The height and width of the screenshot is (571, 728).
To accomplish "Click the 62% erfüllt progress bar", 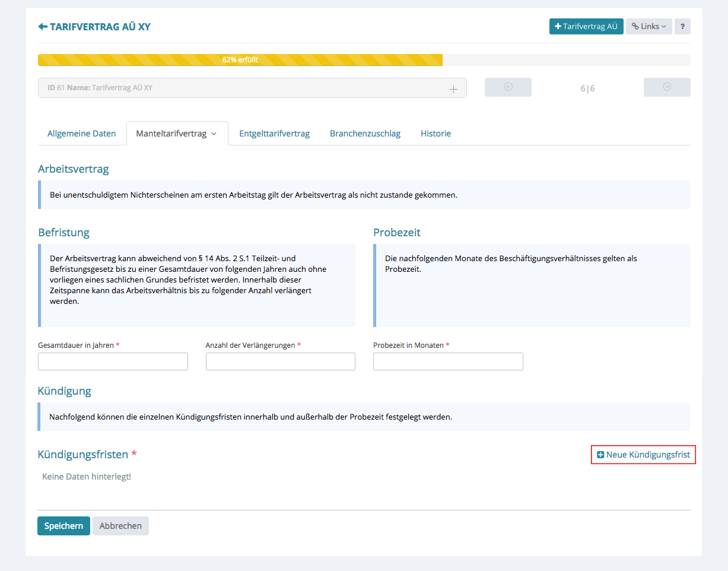I will click(x=240, y=60).
